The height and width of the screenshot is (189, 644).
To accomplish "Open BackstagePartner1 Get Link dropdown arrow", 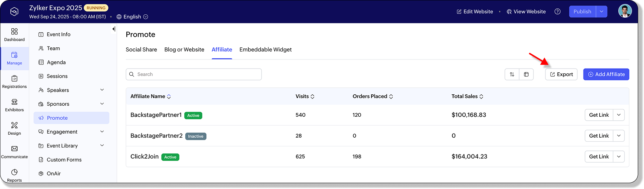I will click(x=619, y=115).
